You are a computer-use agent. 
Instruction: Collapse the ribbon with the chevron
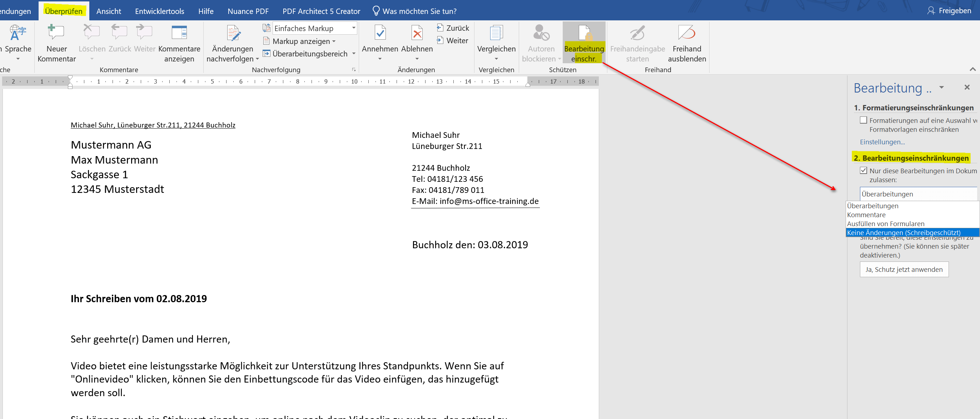[x=972, y=69]
